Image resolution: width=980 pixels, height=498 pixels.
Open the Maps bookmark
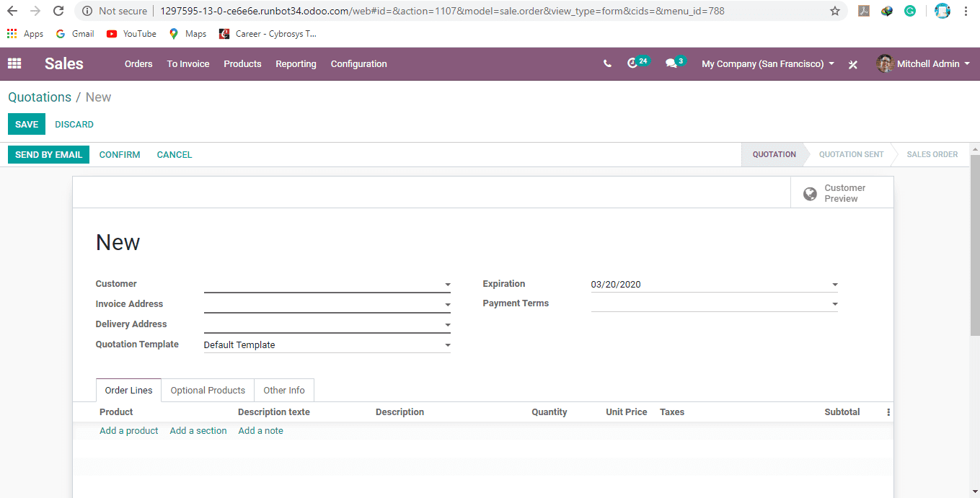click(187, 34)
